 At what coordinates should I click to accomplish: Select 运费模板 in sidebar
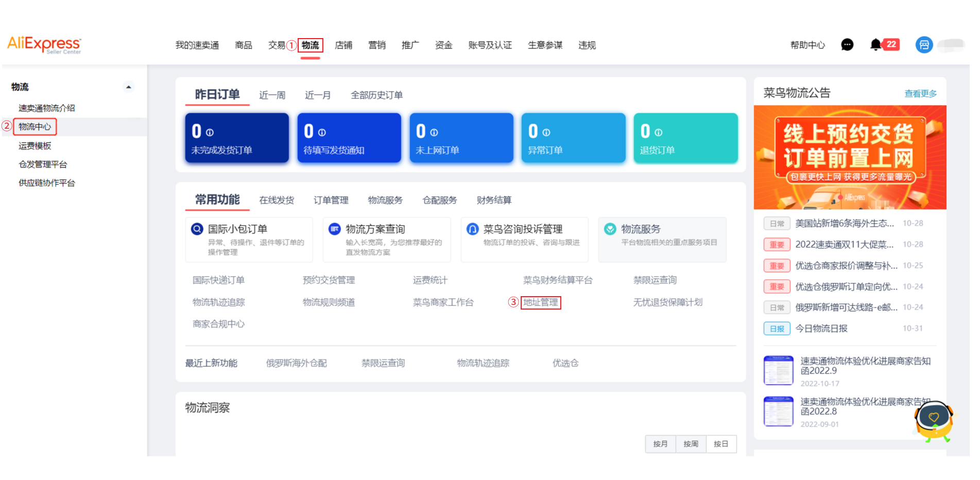coord(35,146)
